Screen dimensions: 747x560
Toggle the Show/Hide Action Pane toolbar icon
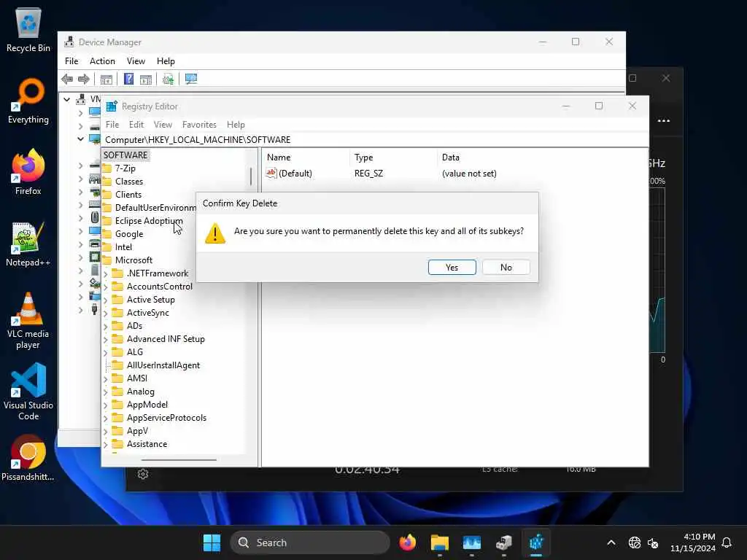coord(146,79)
